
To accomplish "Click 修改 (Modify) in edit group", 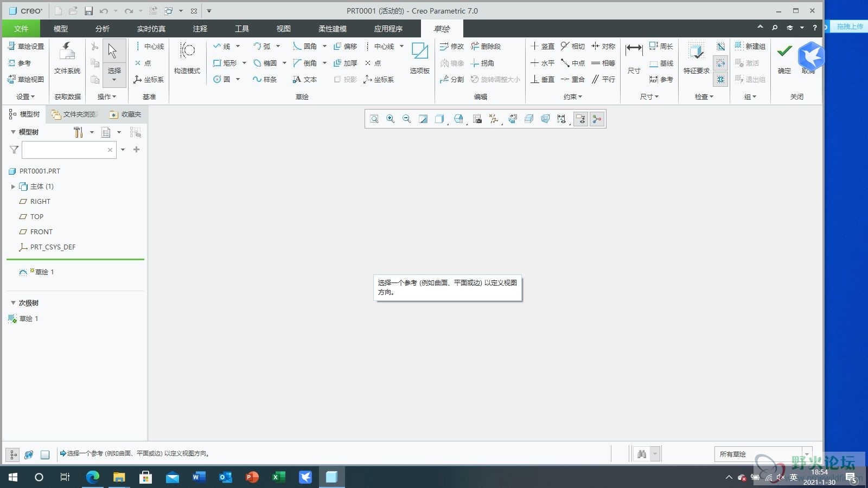I will click(x=452, y=47).
